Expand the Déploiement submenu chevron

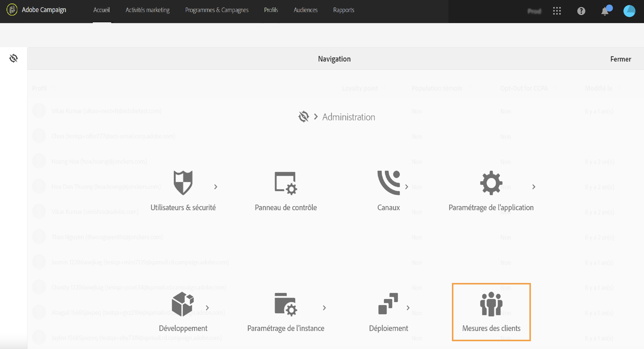(x=408, y=308)
